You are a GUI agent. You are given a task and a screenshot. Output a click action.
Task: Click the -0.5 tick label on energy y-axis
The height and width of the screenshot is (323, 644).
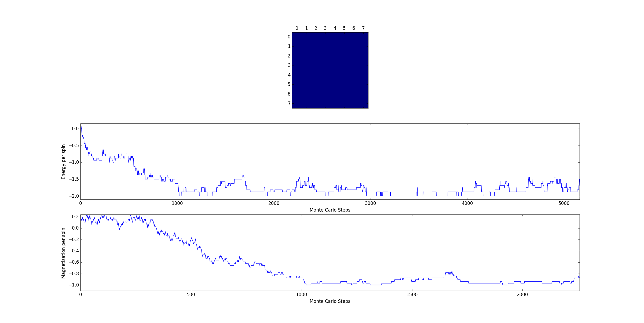[x=74, y=146]
